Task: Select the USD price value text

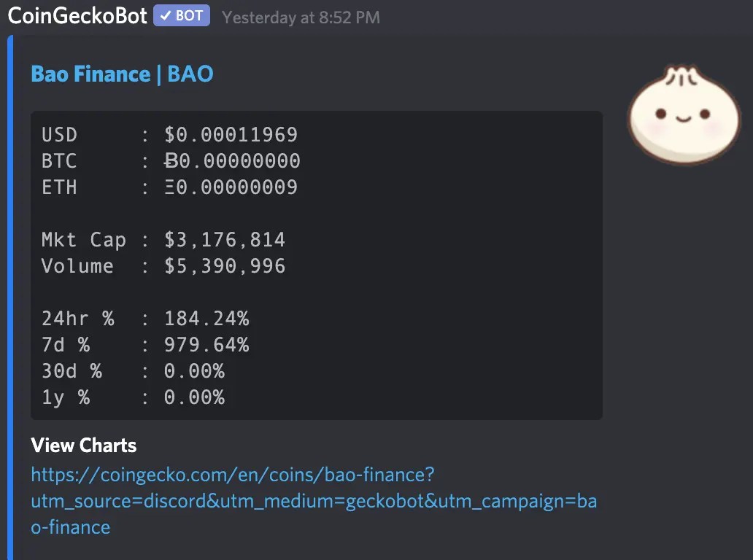Action: click(x=232, y=134)
